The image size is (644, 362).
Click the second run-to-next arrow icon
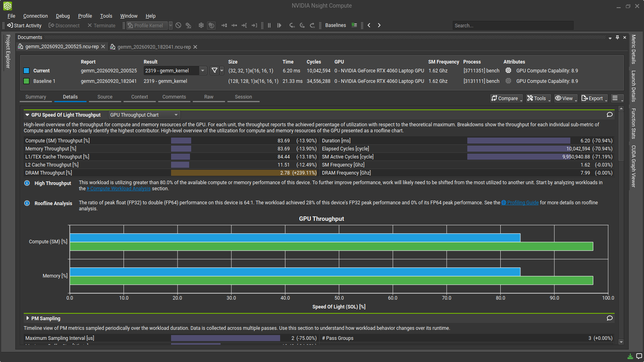coord(234,25)
